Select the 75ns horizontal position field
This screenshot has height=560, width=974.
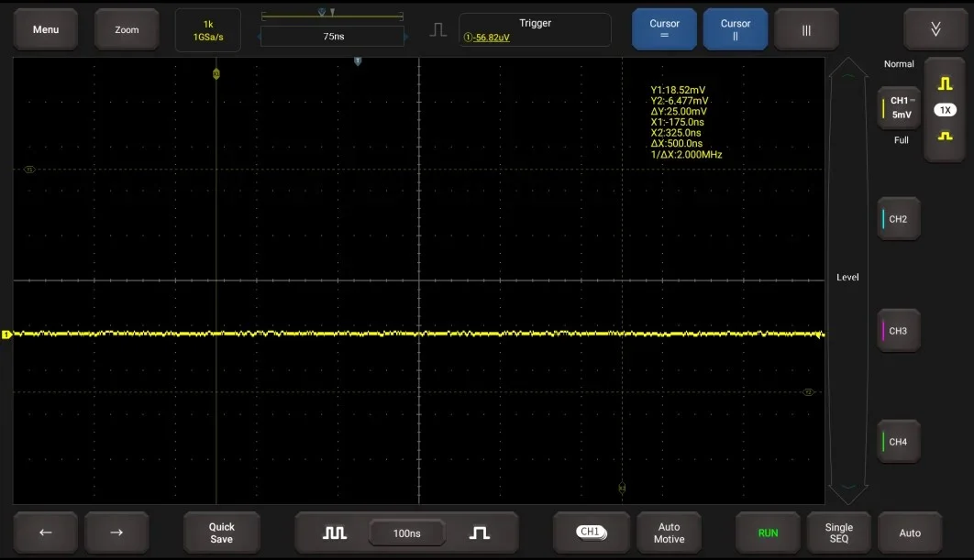[332, 37]
